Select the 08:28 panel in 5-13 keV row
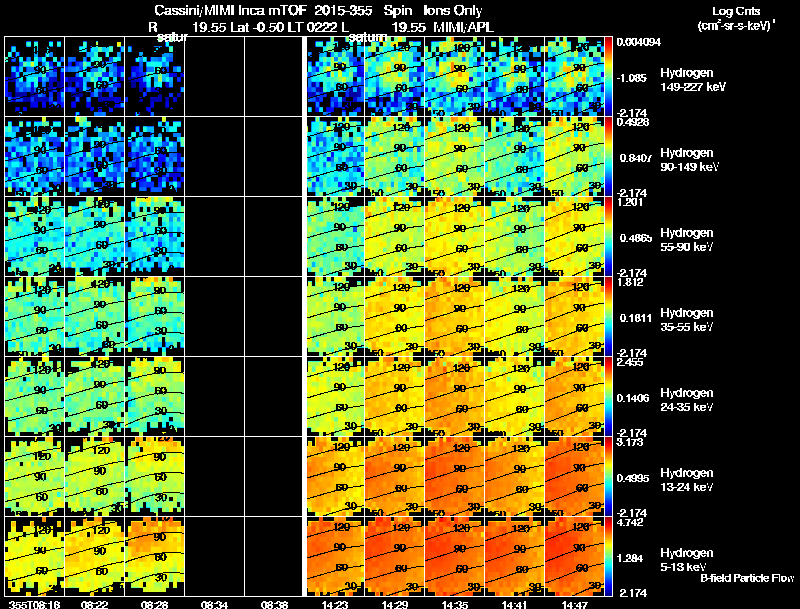The width and height of the screenshot is (800, 609). coord(155,557)
